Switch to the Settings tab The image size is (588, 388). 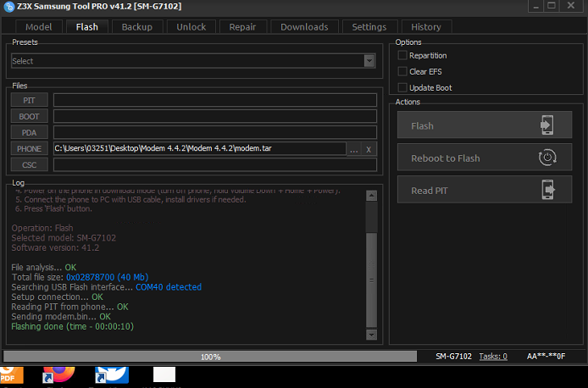(369, 27)
